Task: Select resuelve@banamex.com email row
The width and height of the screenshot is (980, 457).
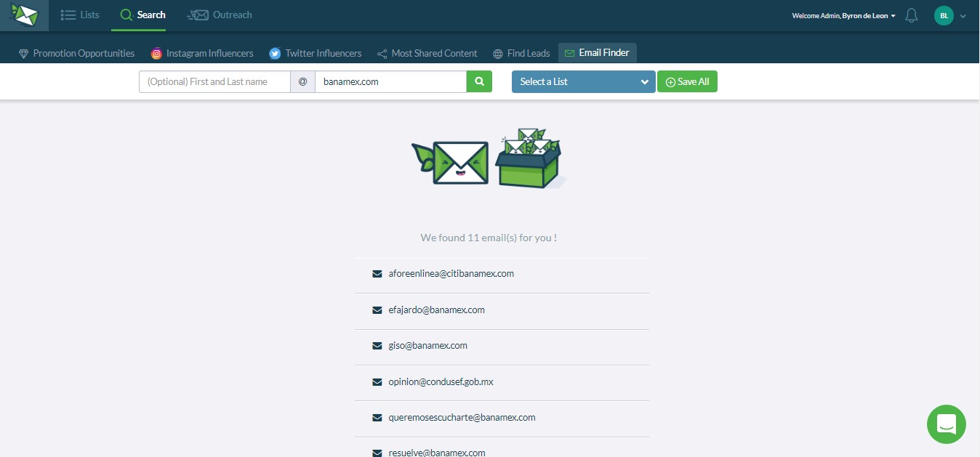Action: click(x=502, y=448)
